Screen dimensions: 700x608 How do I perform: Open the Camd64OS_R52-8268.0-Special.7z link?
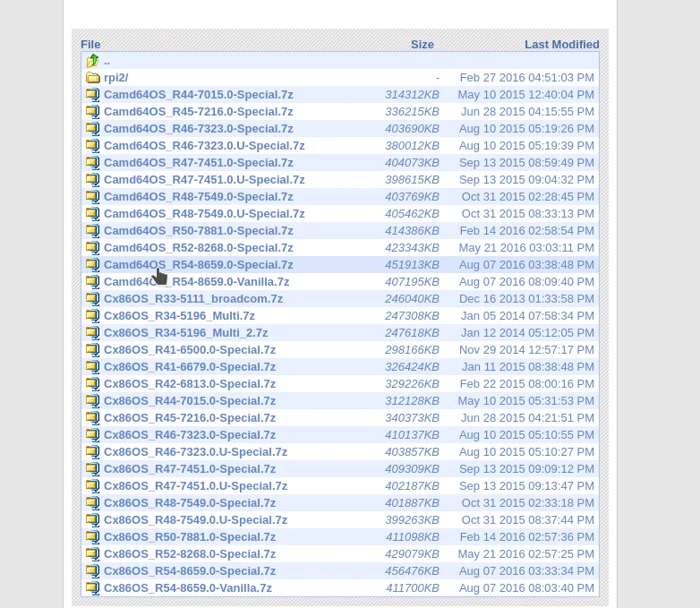coord(198,247)
